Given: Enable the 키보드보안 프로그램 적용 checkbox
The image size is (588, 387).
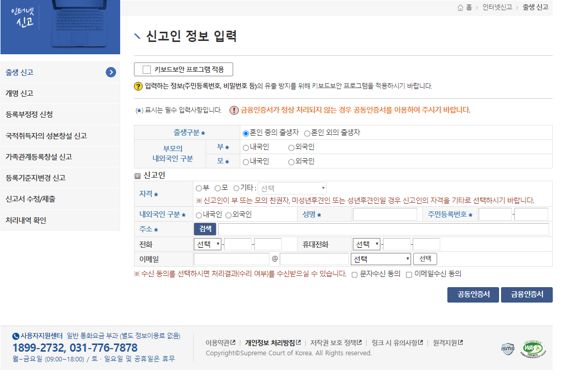Looking at the screenshot, I should pos(146,69).
